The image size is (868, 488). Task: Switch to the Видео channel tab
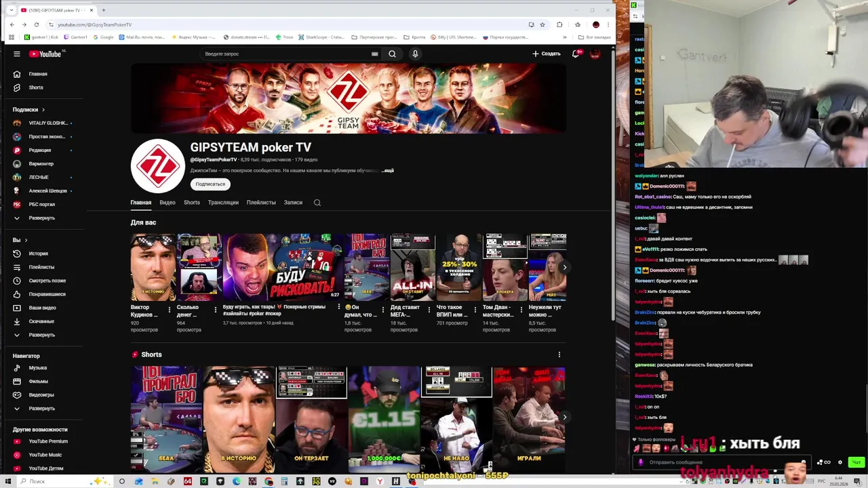click(167, 203)
